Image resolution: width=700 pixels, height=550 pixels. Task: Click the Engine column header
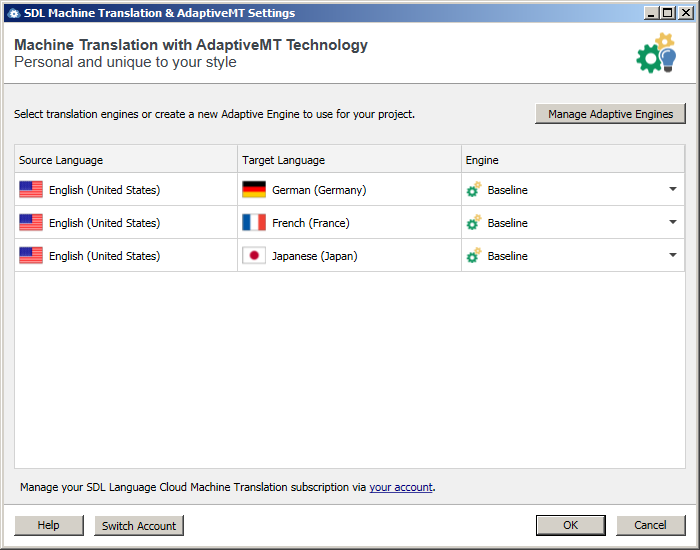click(573, 160)
